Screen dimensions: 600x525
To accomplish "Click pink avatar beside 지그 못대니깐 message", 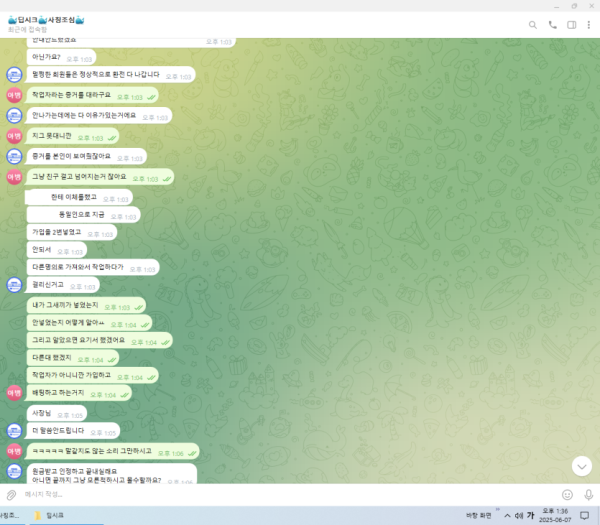I will [14, 136].
